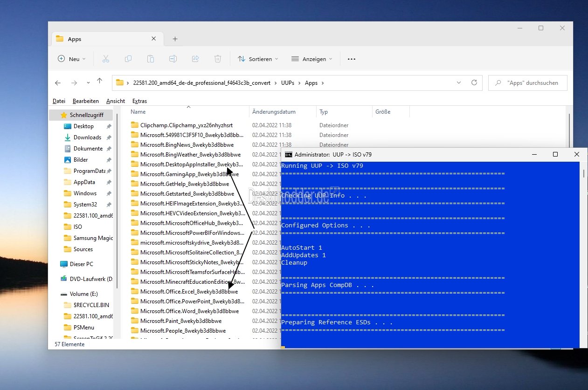The height and width of the screenshot is (390, 588).
Task: Open Desktop in quick access sidebar
Action: pyautogui.click(x=83, y=126)
